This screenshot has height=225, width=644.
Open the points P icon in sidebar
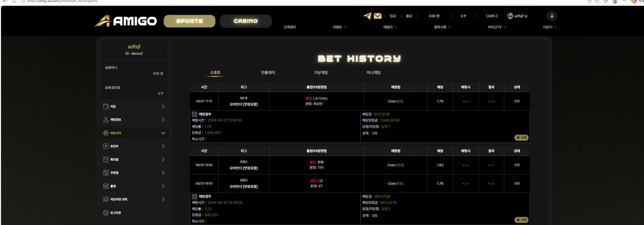[106, 146]
